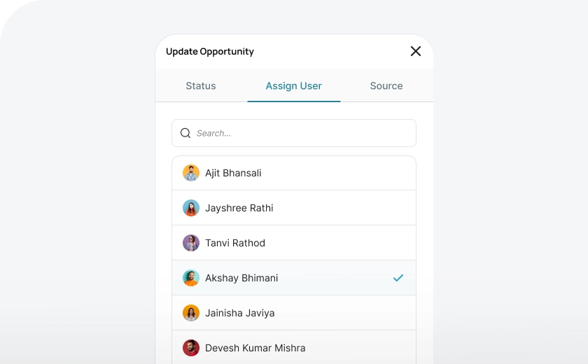Click the search magnifier icon

tap(185, 133)
